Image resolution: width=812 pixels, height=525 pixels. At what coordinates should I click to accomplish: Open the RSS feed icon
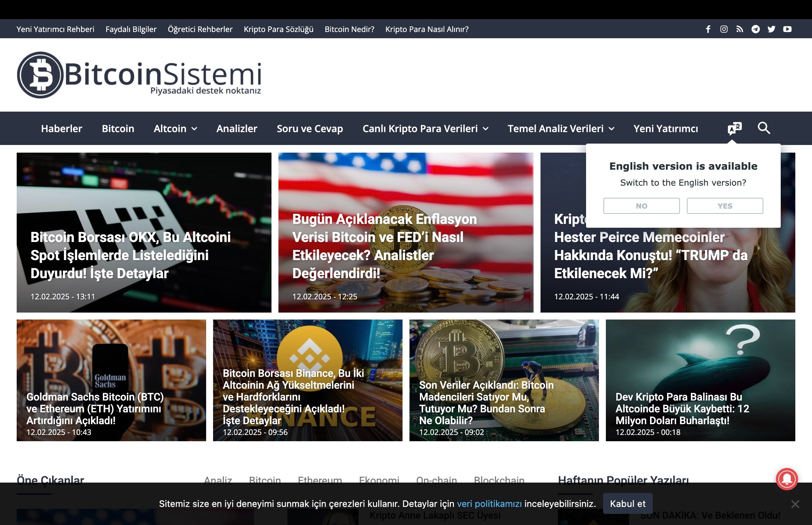click(740, 29)
